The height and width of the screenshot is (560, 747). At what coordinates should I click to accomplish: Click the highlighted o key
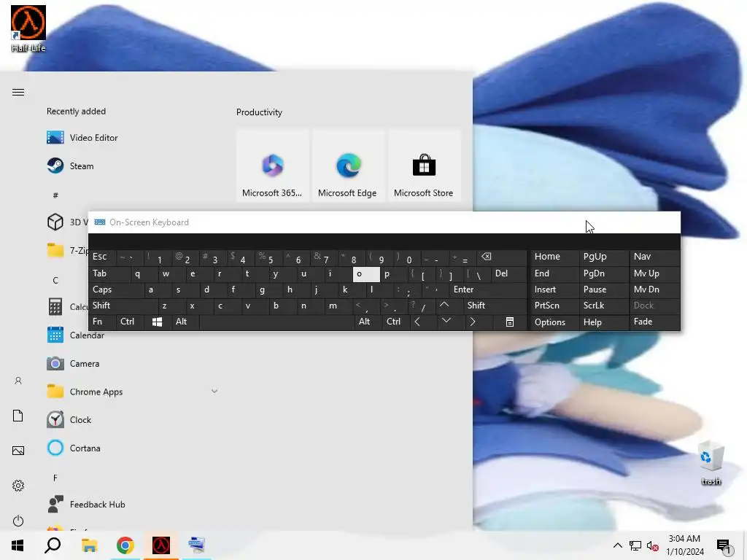366,274
